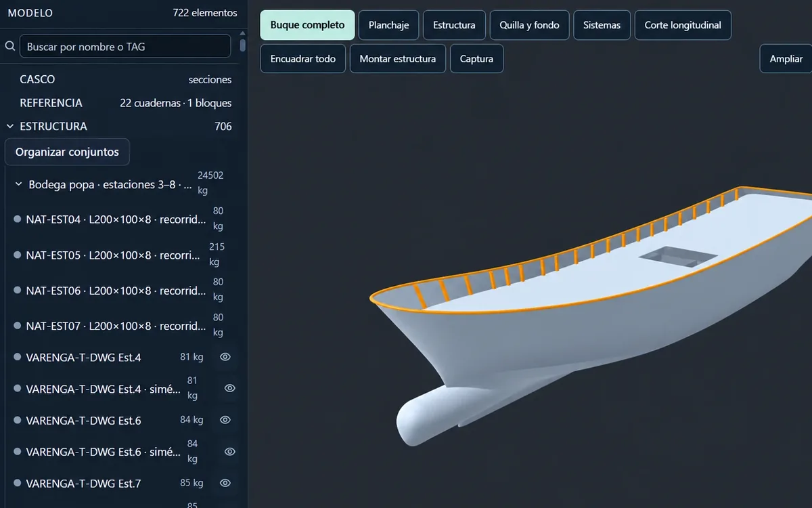This screenshot has height=508, width=812.
Task: Click the '722 elementos' count
Action: [x=205, y=13]
